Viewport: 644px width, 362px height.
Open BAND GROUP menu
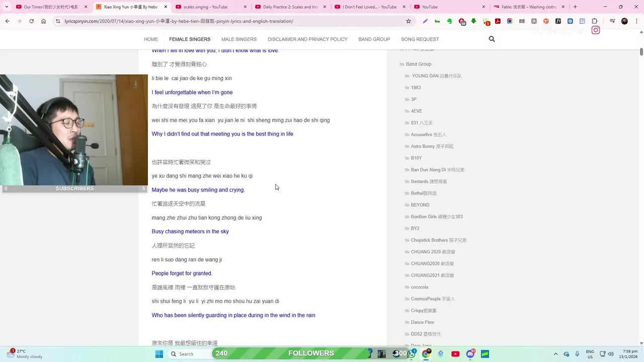click(x=374, y=39)
